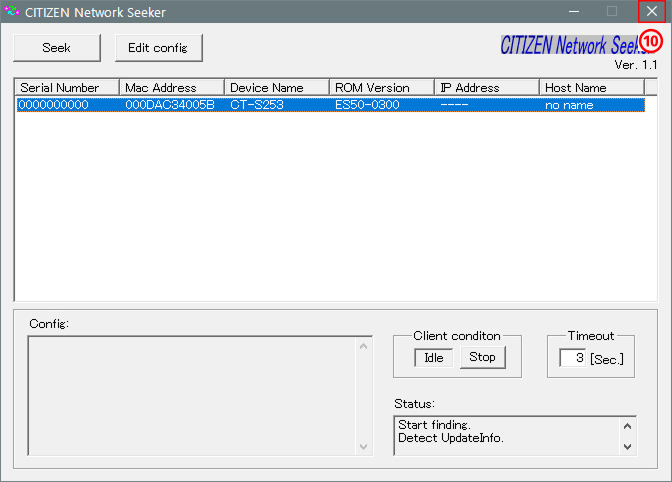Screen dimensions: 672x482
Task: Click the Mac Address column header
Action: pos(171,88)
